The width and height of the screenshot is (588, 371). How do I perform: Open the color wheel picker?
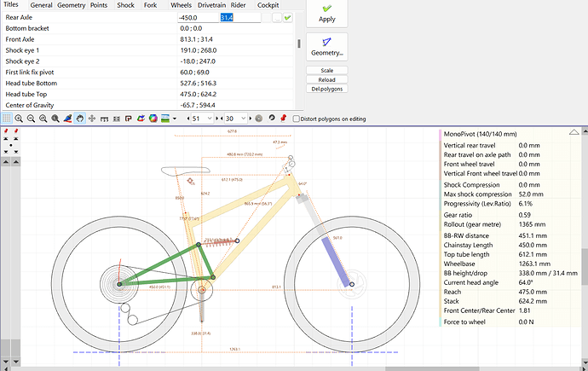[153, 119]
